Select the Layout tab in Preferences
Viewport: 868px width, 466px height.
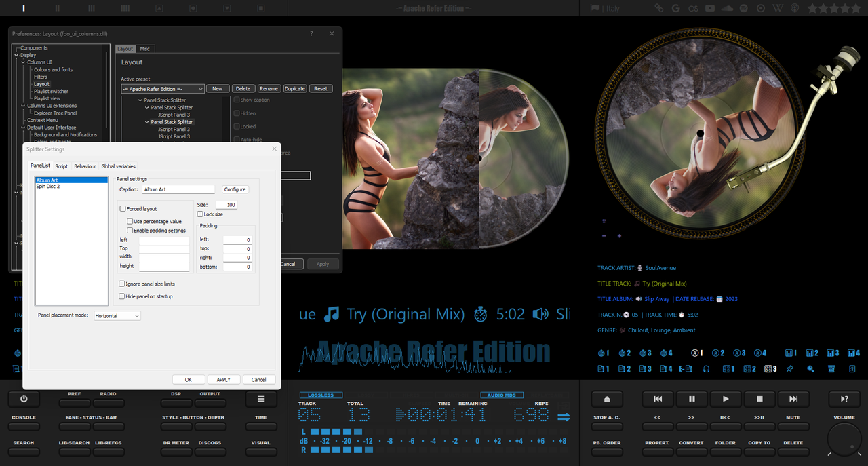pos(125,49)
